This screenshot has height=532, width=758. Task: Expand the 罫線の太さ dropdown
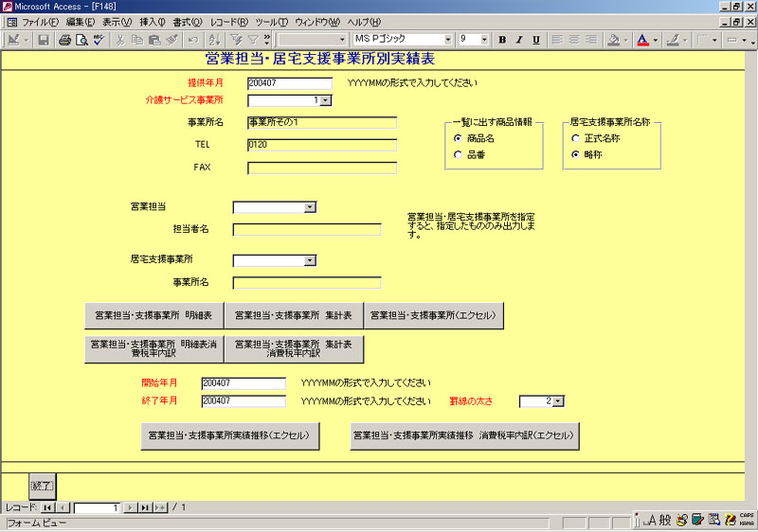[x=557, y=401]
